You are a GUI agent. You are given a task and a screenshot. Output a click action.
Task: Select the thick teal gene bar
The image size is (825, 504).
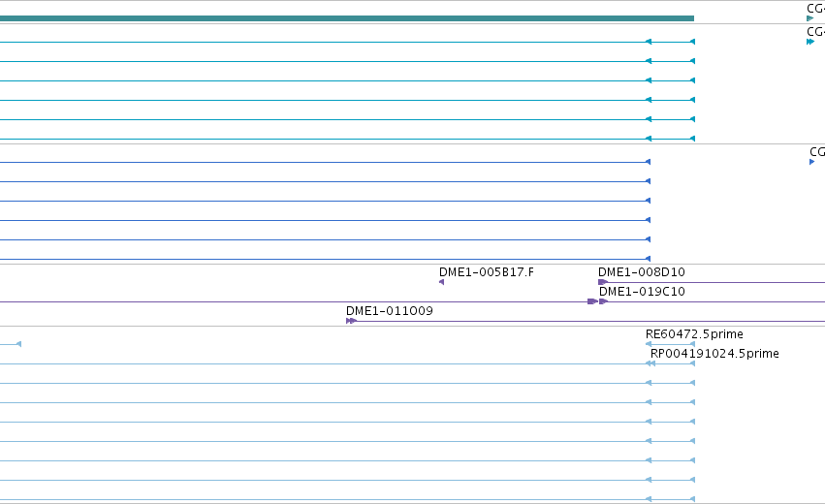[x=347, y=18]
